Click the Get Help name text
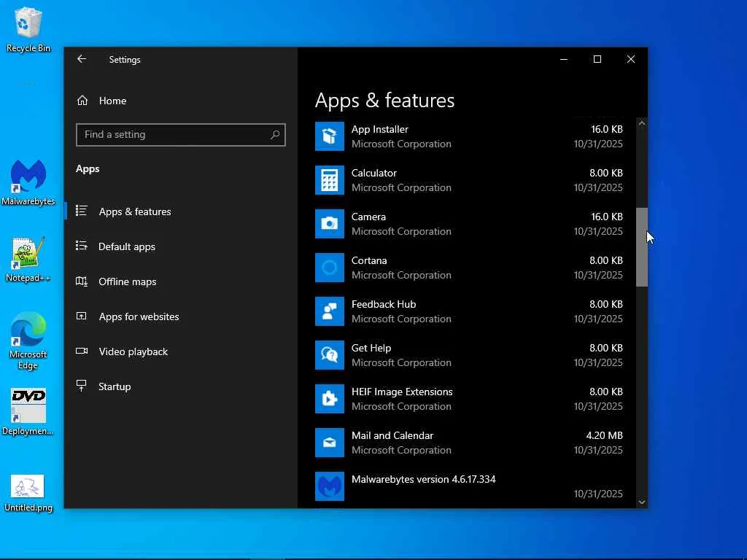The image size is (747, 560). point(371,348)
